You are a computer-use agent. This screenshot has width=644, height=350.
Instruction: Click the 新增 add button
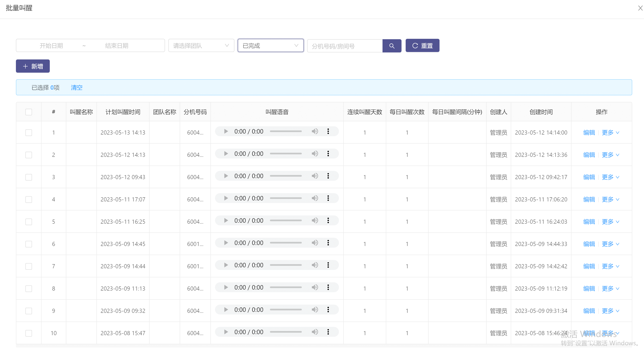coord(33,66)
